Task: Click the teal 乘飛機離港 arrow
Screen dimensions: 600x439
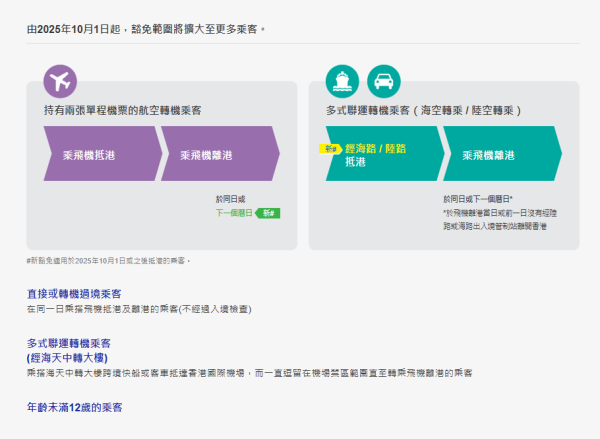Action: 502,153
